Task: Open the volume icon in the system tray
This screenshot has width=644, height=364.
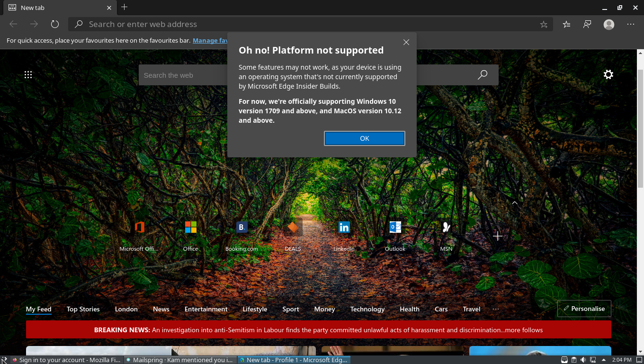Action: [x=583, y=360]
